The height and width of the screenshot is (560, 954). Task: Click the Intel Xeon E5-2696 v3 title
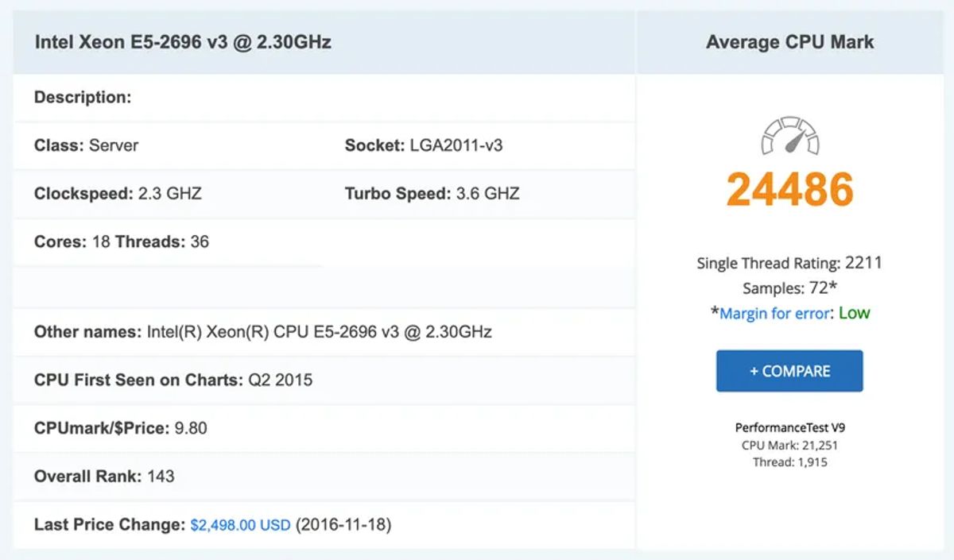click(183, 42)
